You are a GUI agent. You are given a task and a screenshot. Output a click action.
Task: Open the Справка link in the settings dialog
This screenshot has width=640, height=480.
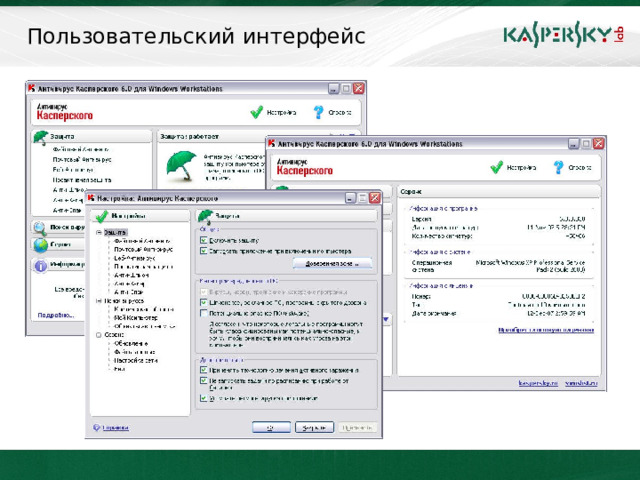tap(115, 428)
